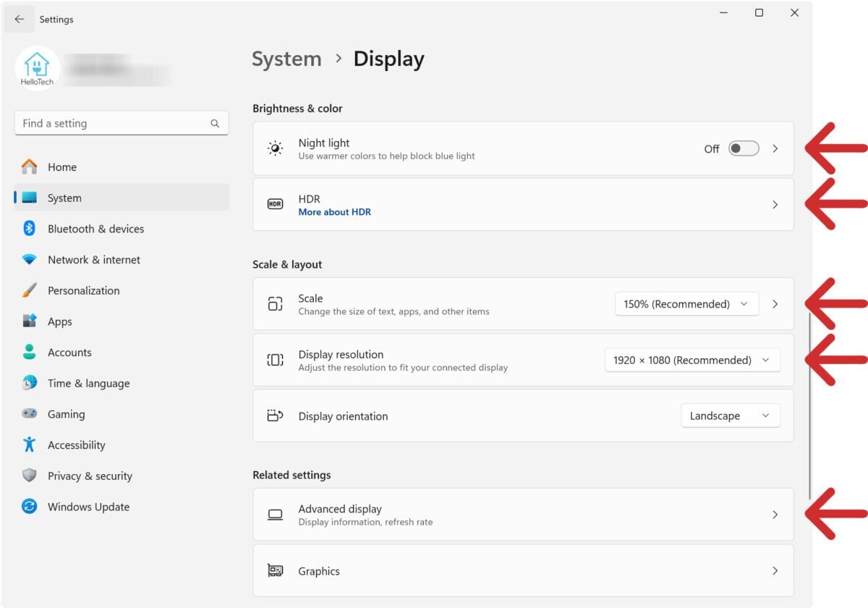Image resolution: width=868 pixels, height=608 pixels.
Task: Click the Home house icon
Action: coord(29,167)
